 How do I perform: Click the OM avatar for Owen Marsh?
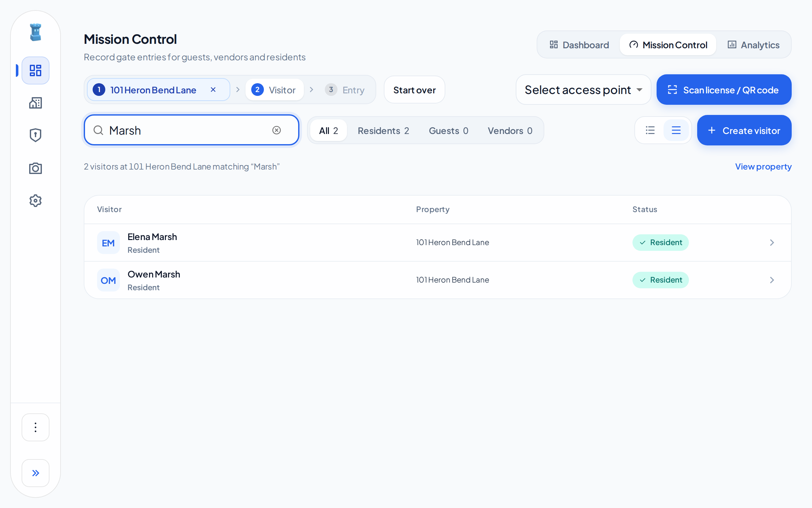tap(108, 280)
